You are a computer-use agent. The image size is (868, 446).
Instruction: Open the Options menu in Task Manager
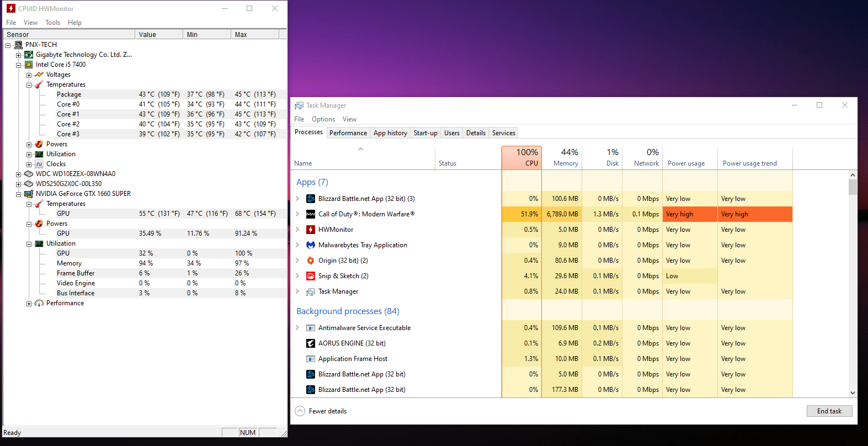[323, 119]
